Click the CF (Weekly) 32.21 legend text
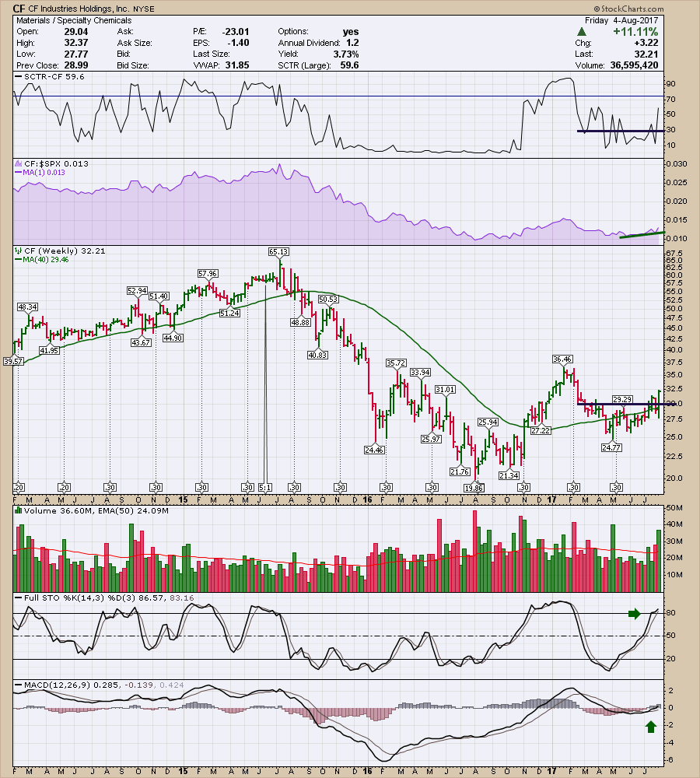 (65, 251)
